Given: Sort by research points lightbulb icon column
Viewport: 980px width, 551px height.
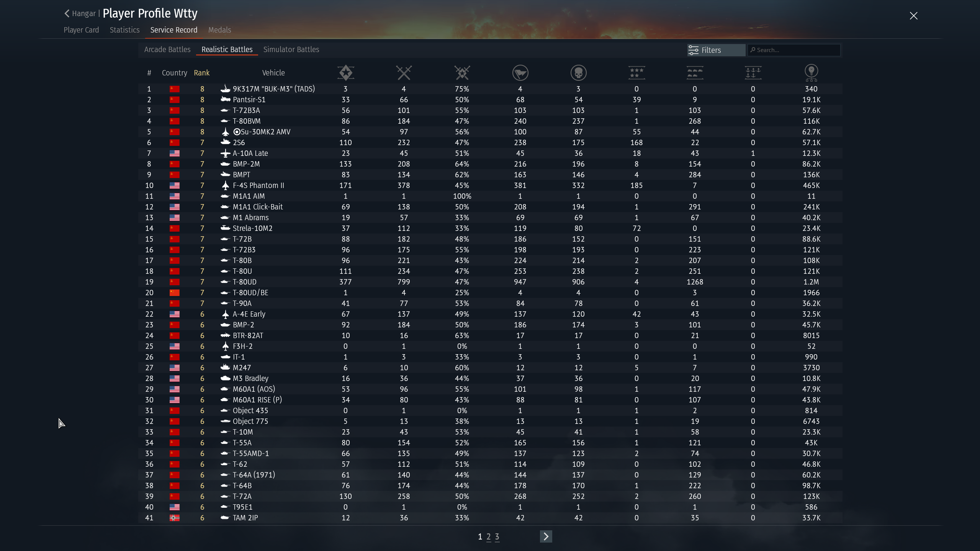Looking at the screenshot, I should [811, 72].
